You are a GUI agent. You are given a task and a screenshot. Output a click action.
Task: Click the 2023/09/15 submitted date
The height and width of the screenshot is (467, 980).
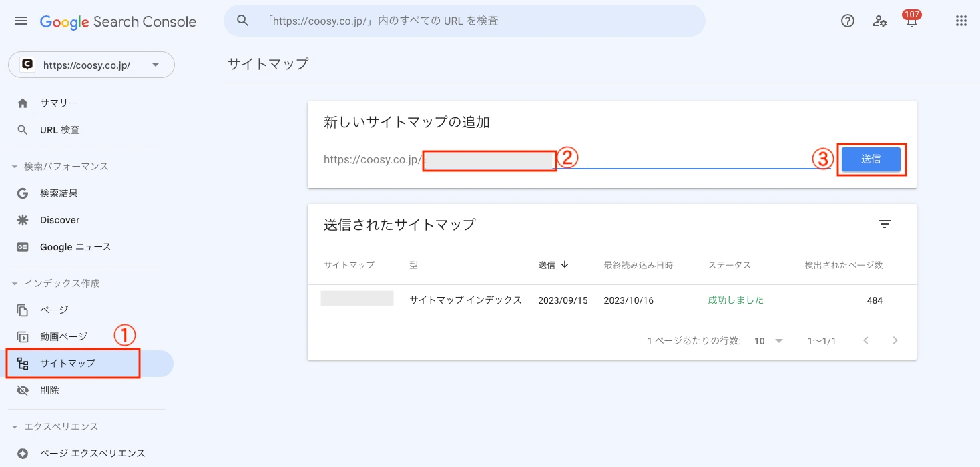[x=563, y=300]
